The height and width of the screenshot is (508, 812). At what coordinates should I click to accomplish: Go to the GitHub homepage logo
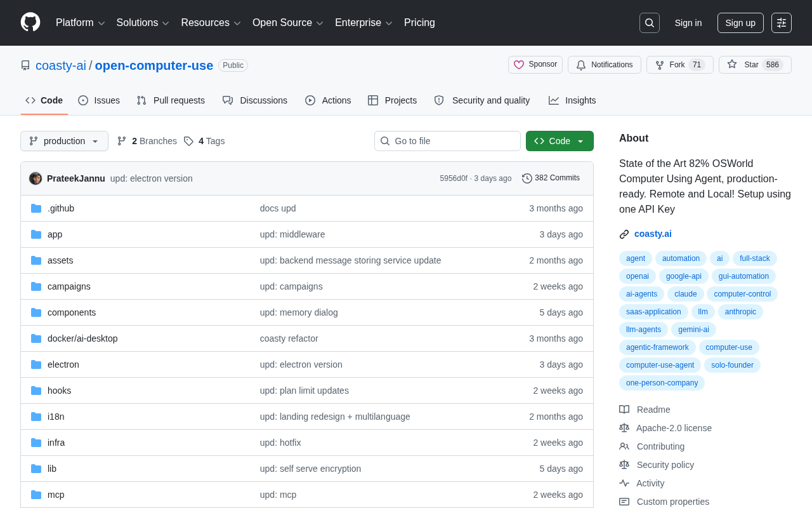coord(30,22)
